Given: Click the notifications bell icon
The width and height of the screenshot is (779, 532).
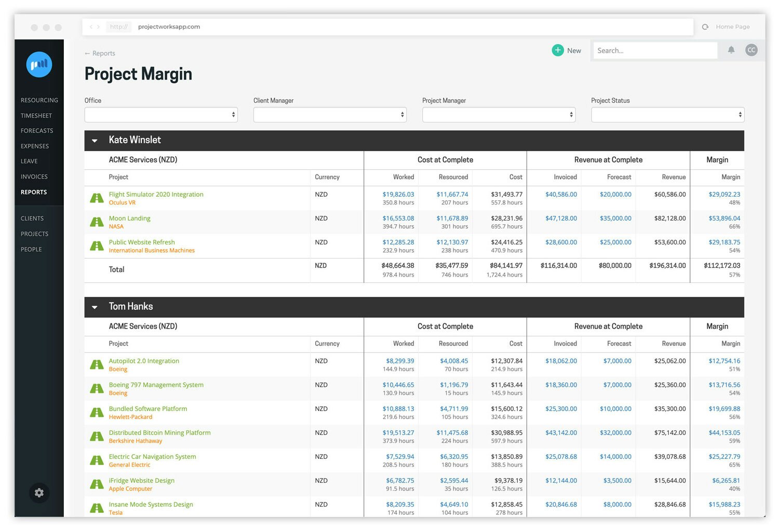Looking at the screenshot, I should pos(731,50).
